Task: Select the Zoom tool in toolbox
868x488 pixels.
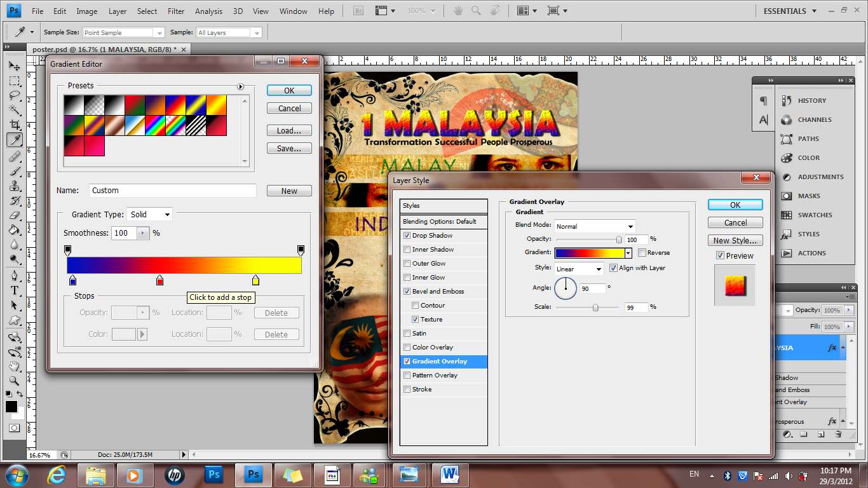Action: coord(14,381)
